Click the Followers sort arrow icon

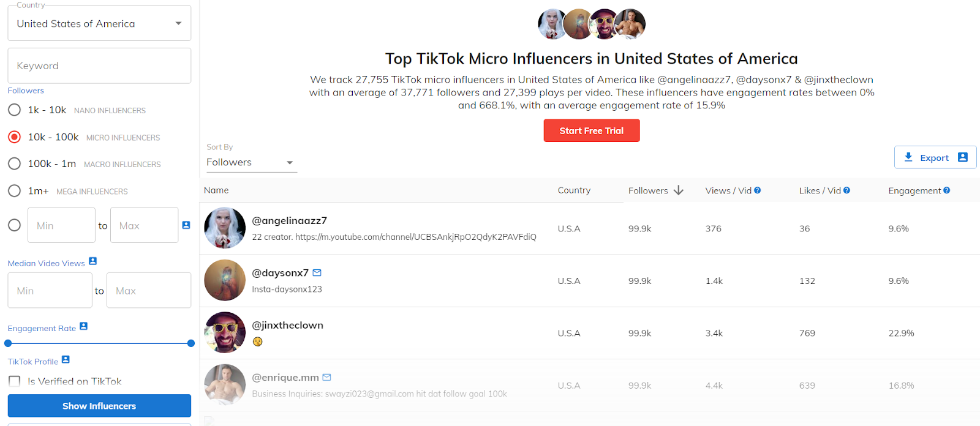[678, 190]
